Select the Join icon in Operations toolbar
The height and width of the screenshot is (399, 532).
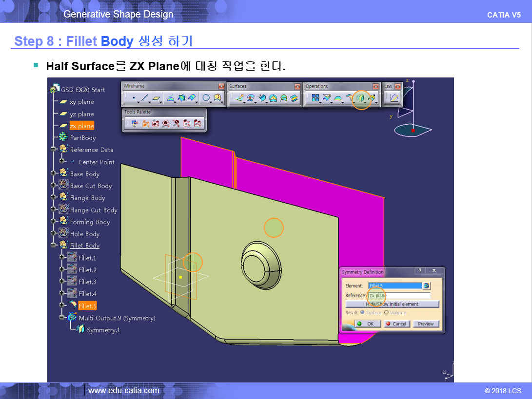[315, 98]
